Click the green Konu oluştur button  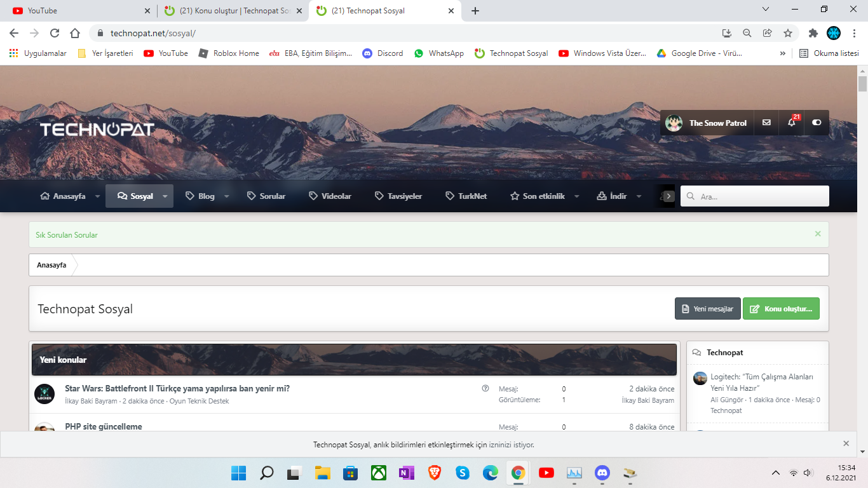[782, 309]
